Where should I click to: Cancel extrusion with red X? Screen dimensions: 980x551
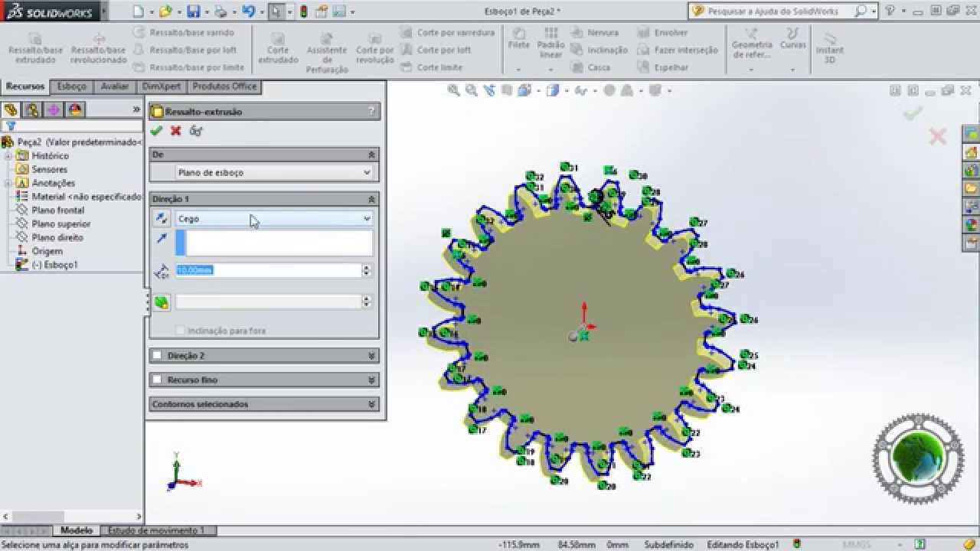[176, 131]
